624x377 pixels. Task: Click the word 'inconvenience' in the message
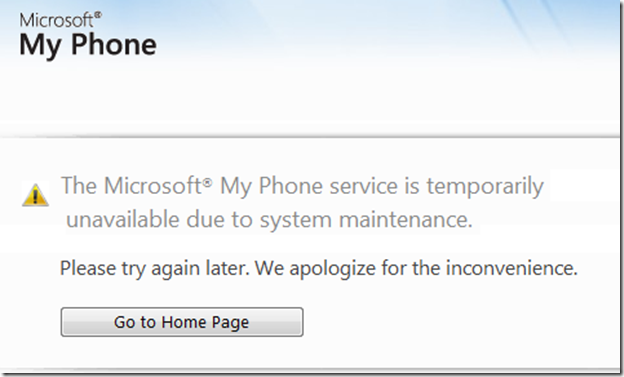[x=511, y=268]
